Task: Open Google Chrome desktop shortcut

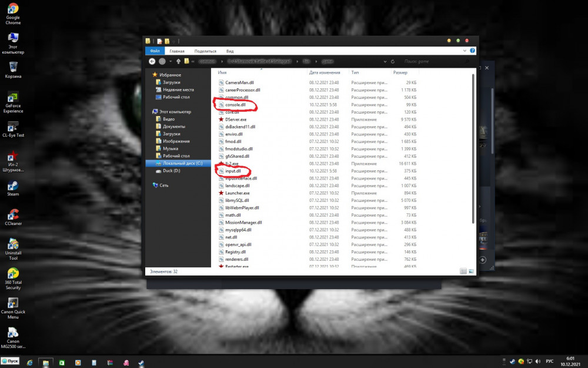Action: tap(13, 14)
